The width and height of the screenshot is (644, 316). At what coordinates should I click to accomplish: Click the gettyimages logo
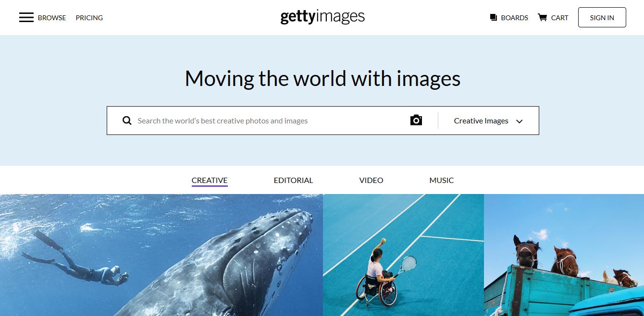(x=322, y=17)
